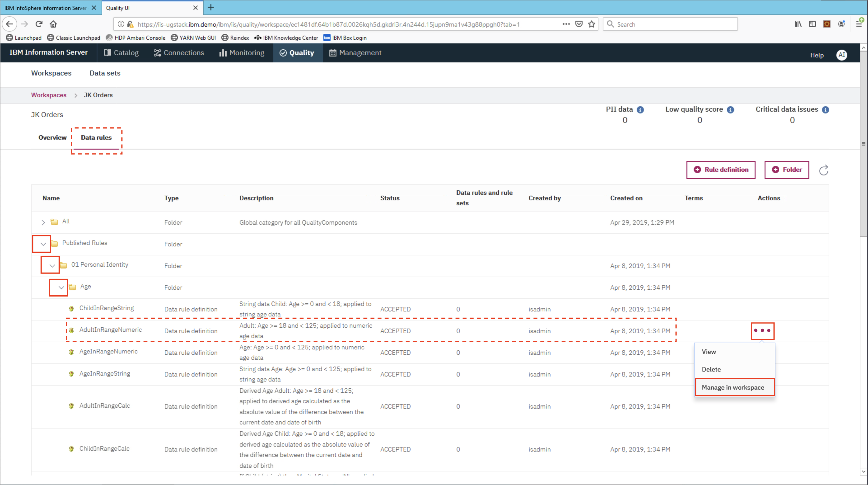
Task: Collapse the 01 Personal Identity folder
Action: point(52,265)
